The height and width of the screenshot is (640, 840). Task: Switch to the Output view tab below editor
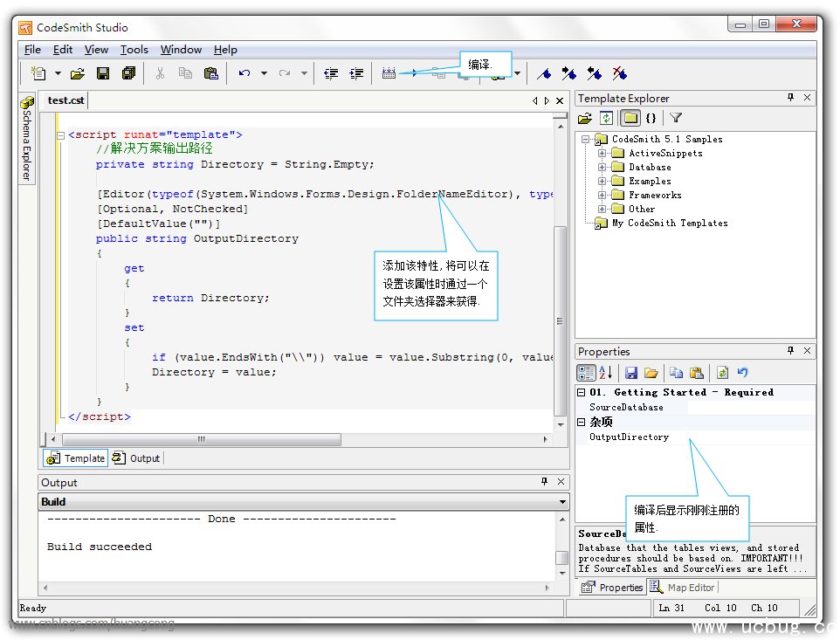136,458
